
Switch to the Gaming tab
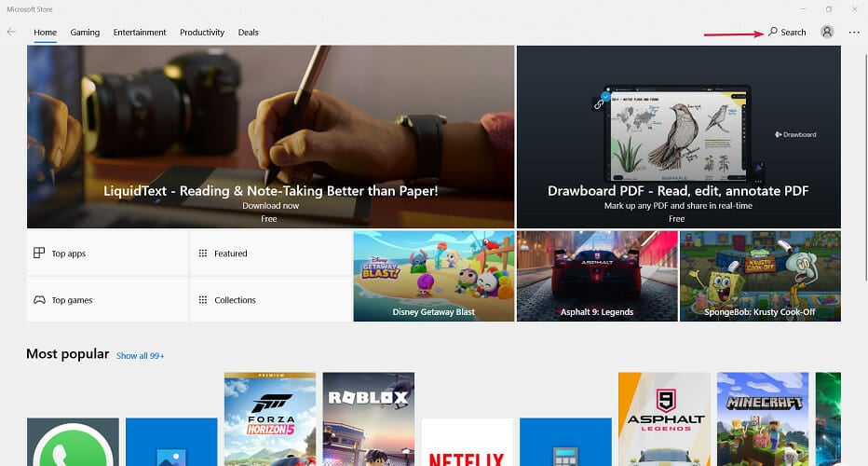tap(85, 32)
